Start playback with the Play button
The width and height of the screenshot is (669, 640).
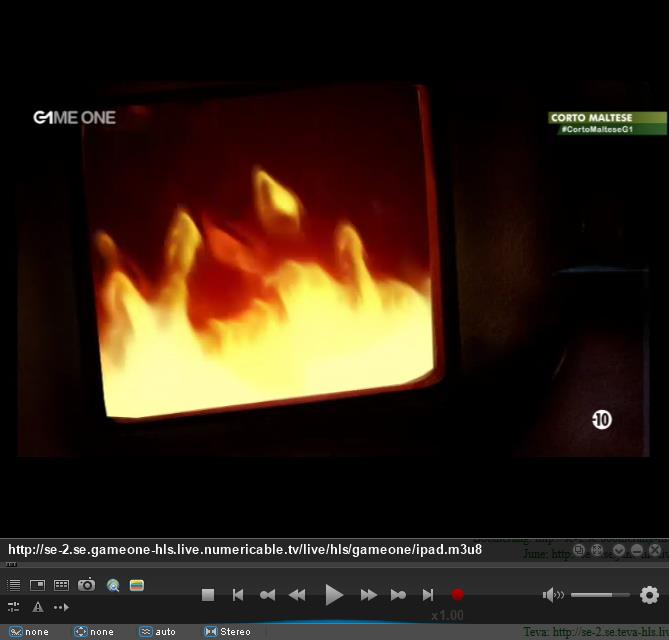pos(334,595)
